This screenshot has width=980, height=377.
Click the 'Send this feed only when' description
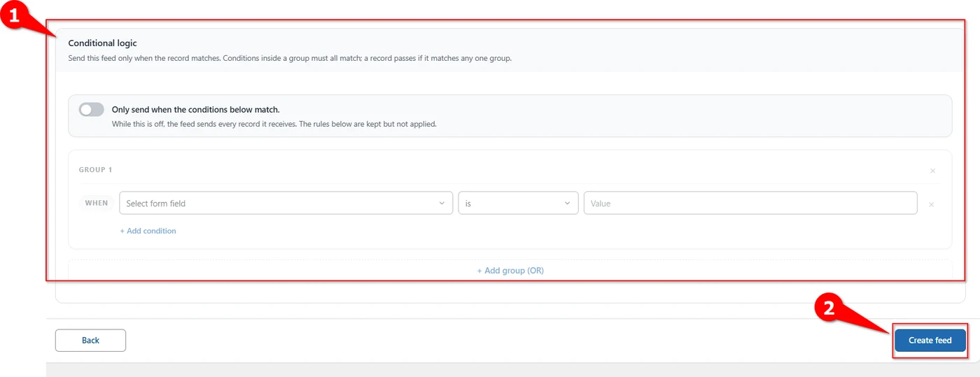click(x=290, y=59)
